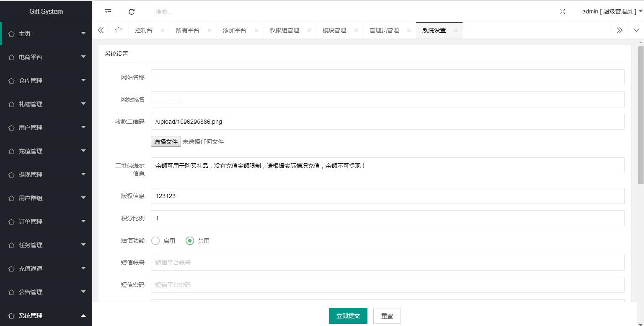Enable SMS with 启用 radio button
644x326 pixels.
pyautogui.click(x=155, y=241)
